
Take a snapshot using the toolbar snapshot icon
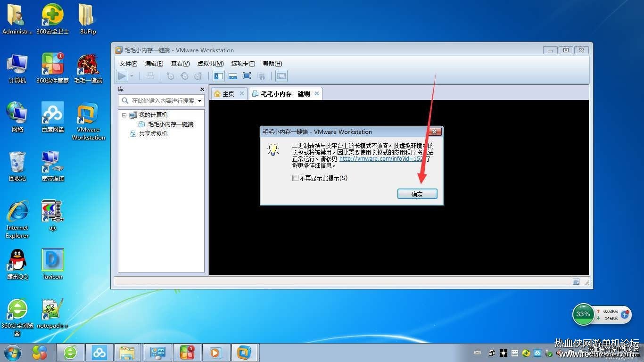coord(170,76)
